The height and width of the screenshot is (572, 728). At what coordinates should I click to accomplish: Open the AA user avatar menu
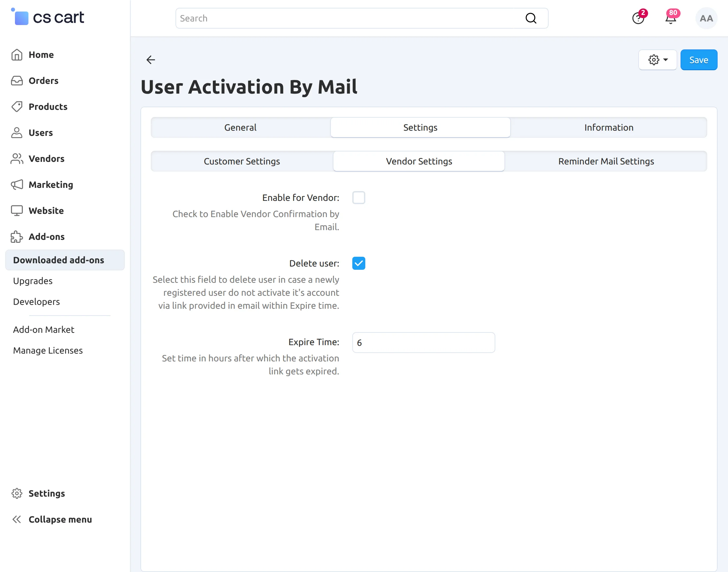click(x=706, y=19)
